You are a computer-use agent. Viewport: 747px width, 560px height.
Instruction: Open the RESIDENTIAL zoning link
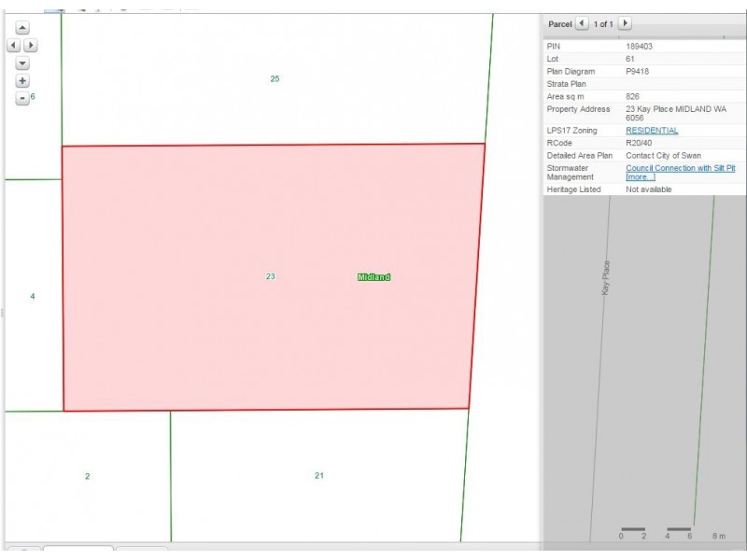[652, 131]
